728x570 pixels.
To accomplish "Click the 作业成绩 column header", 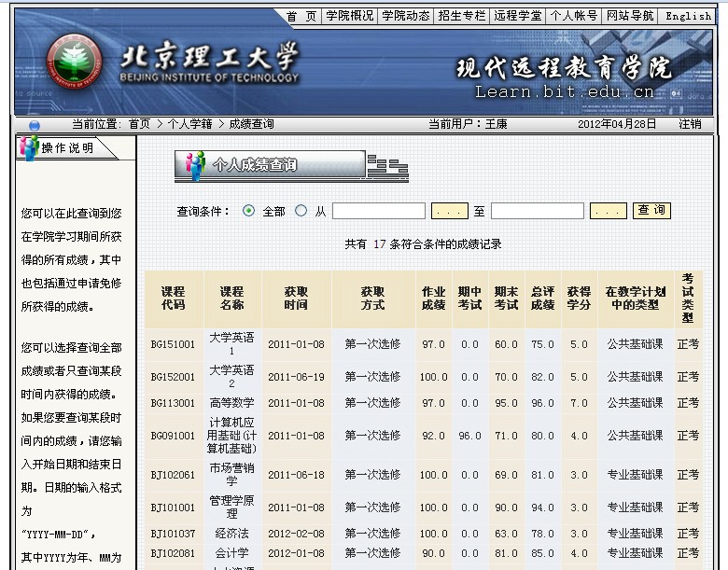I will [434, 299].
